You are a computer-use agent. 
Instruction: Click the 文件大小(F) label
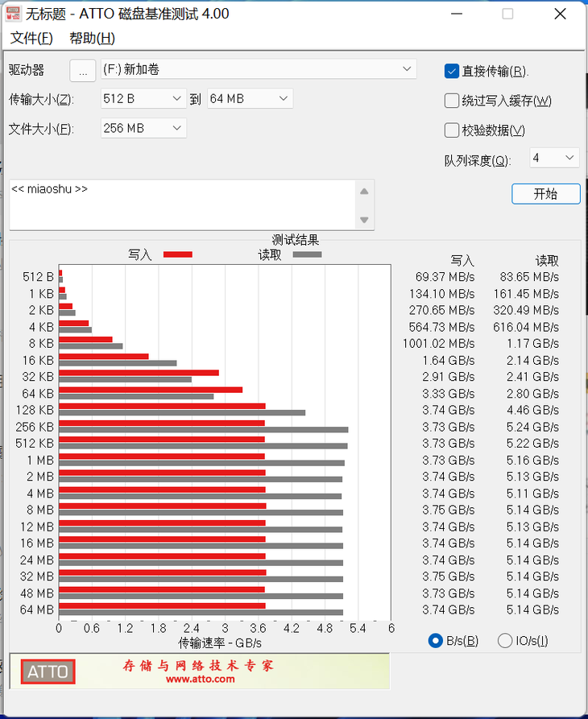tap(41, 129)
